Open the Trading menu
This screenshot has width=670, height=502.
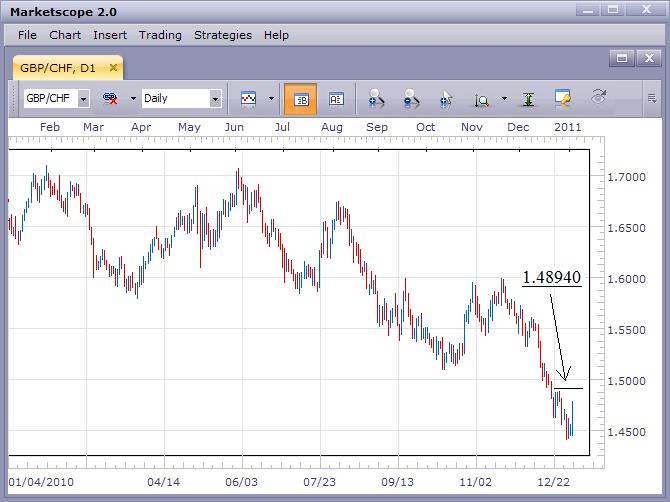pos(160,35)
